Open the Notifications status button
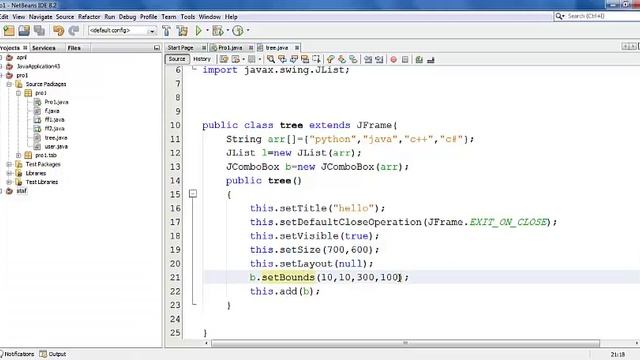This screenshot has height=360, width=640. tap(18, 354)
